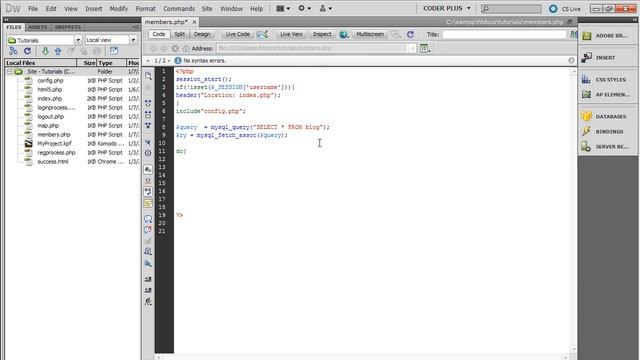
Task: Click into the Title input field
Action: (504, 35)
